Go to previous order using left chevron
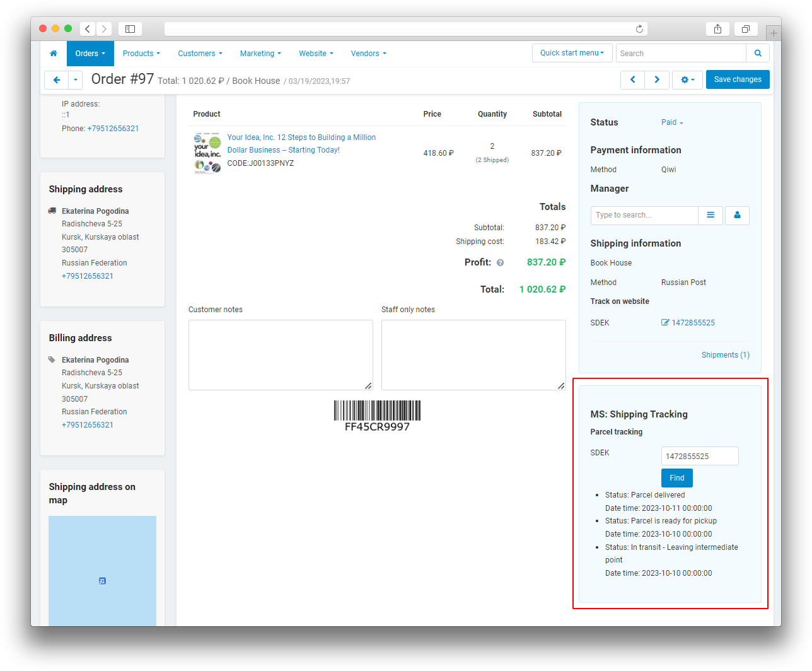 tap(632, 80)
